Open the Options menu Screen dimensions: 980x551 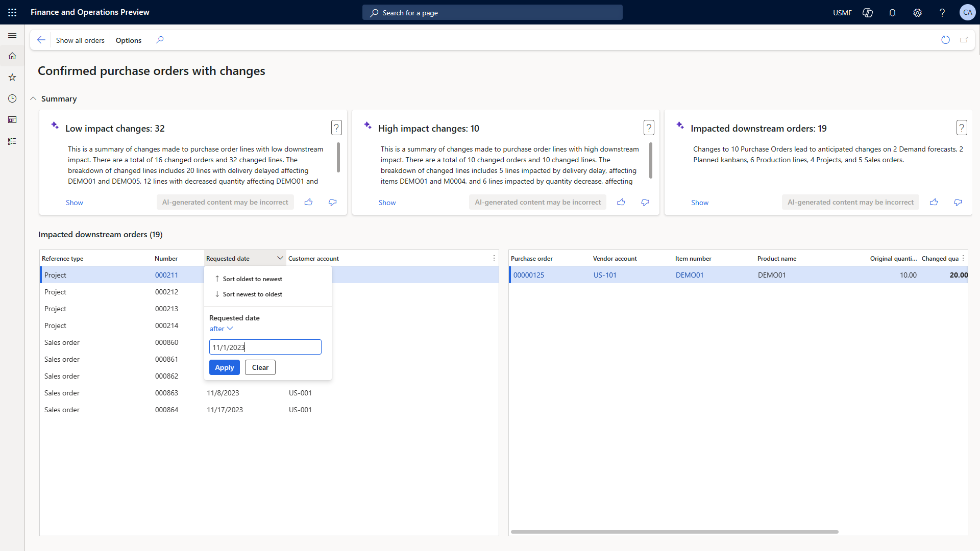[x=128, y=40]
